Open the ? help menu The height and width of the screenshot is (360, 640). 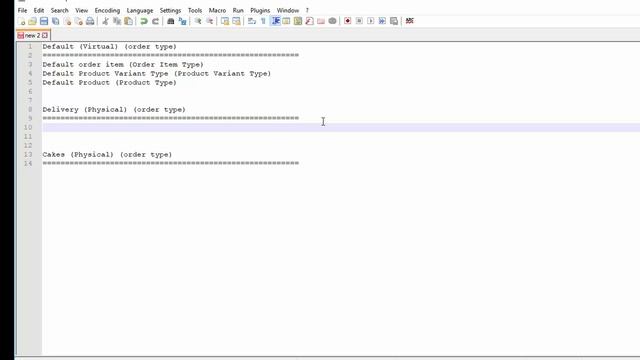point(307,10)
